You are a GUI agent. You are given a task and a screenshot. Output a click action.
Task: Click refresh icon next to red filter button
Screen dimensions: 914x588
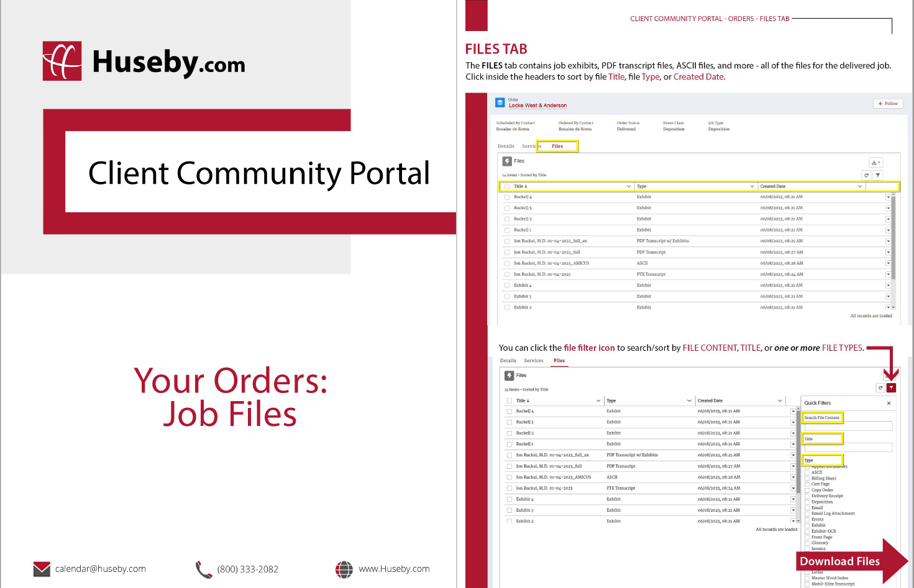pyautogui.click(x=880, y=388)
